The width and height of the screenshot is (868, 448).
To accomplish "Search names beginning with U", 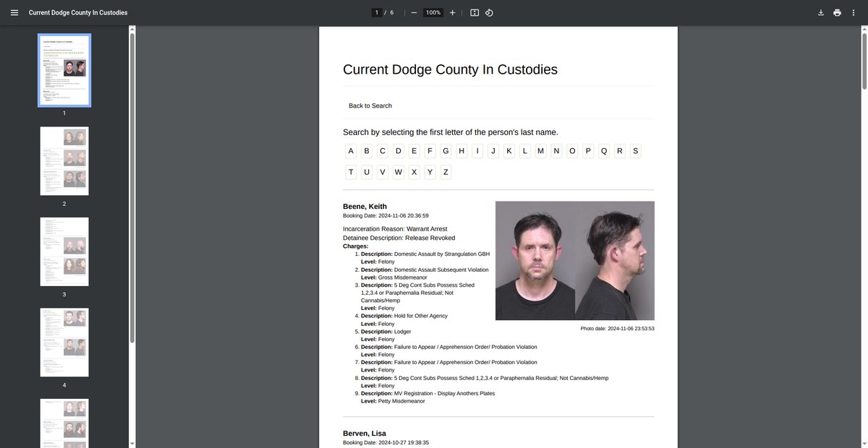I will pos(367,172).
